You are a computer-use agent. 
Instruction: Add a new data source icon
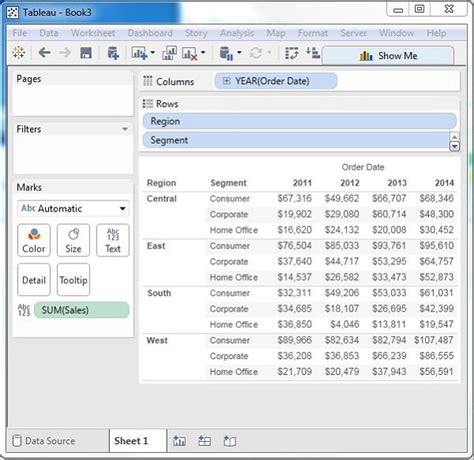113,53
